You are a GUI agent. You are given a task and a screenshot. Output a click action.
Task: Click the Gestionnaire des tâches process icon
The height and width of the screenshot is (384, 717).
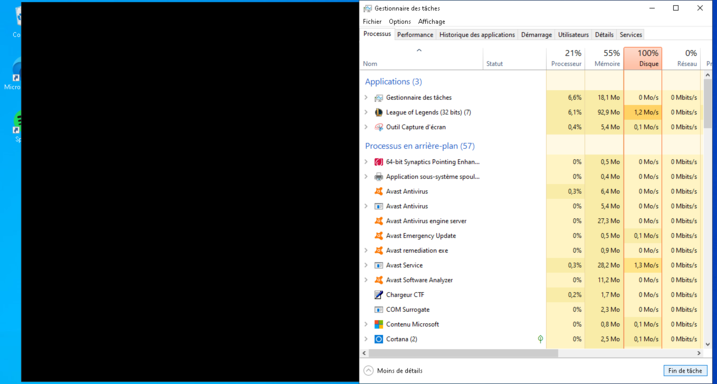(379, 97)
